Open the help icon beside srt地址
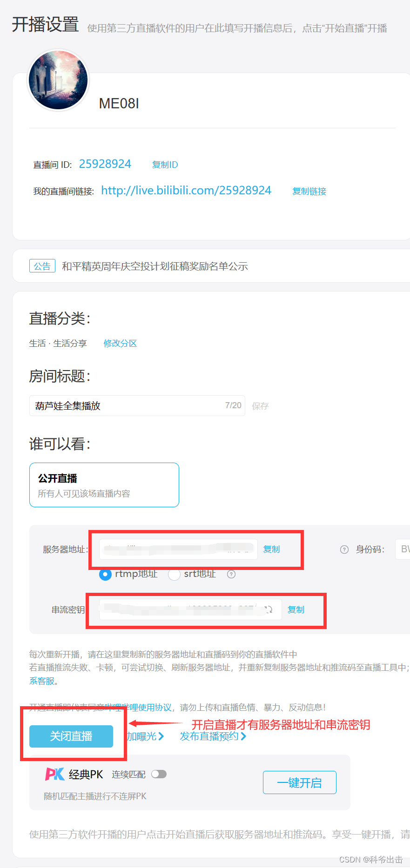The height and width of the screenshot is (868, 410). (231, 574)
